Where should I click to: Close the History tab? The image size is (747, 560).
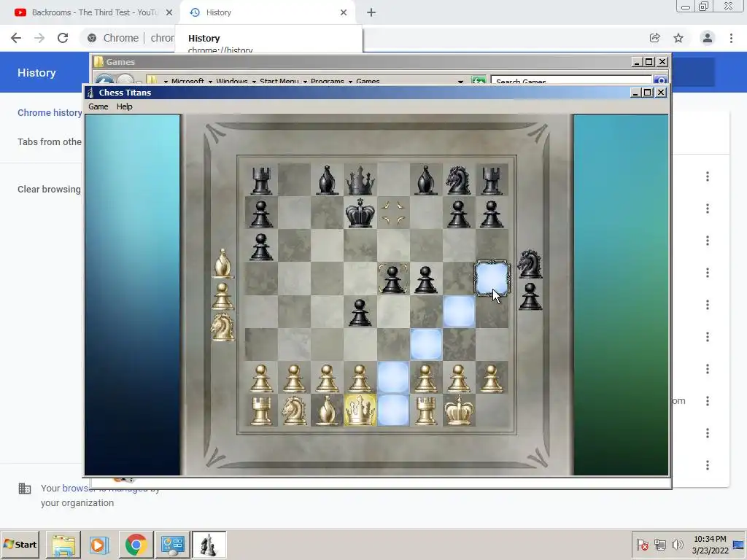pos(344,13)
